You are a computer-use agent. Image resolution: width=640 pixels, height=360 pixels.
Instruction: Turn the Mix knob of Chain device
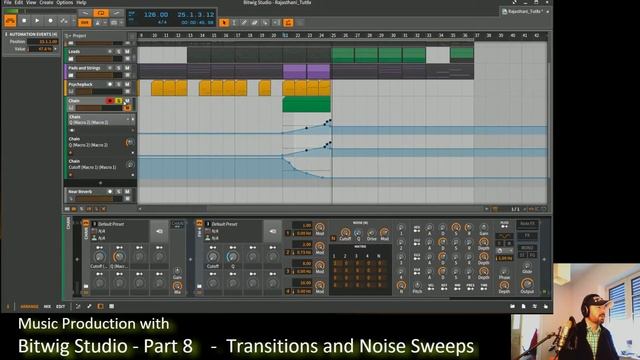click(x=177, y=286)
